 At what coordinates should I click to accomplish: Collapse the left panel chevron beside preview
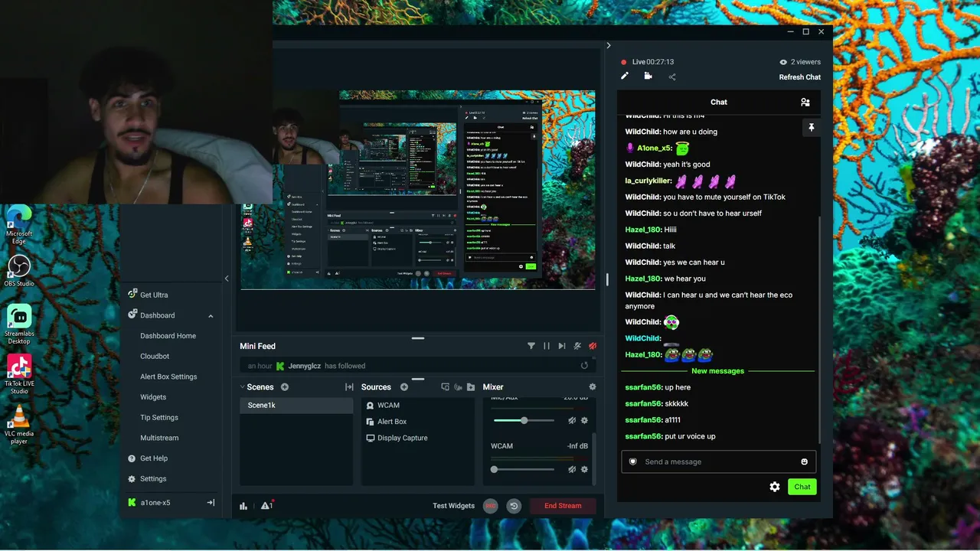pyautogui.click(x=227, y=279)
